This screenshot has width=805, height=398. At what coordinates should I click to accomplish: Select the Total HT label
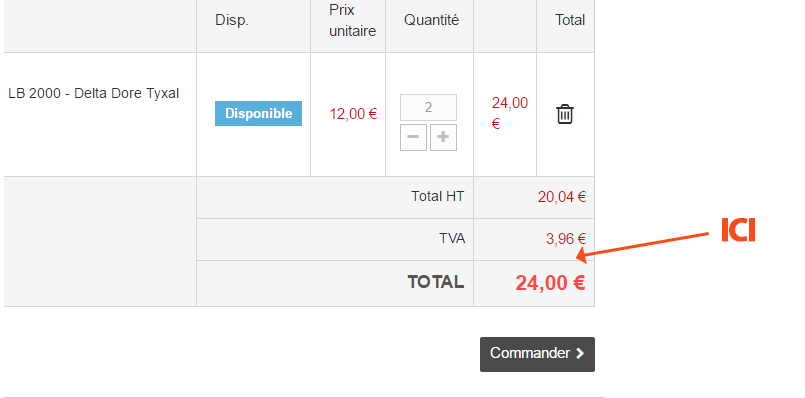[437, 196]
